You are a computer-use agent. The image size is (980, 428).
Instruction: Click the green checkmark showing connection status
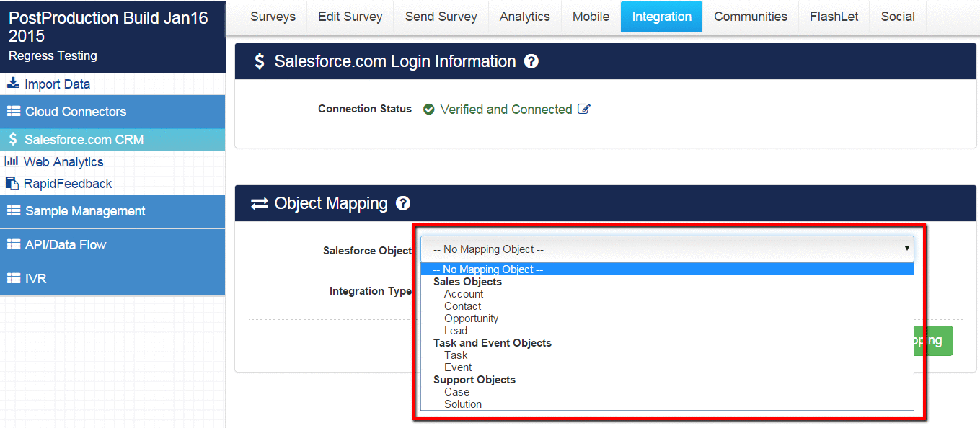click(429, 109)
